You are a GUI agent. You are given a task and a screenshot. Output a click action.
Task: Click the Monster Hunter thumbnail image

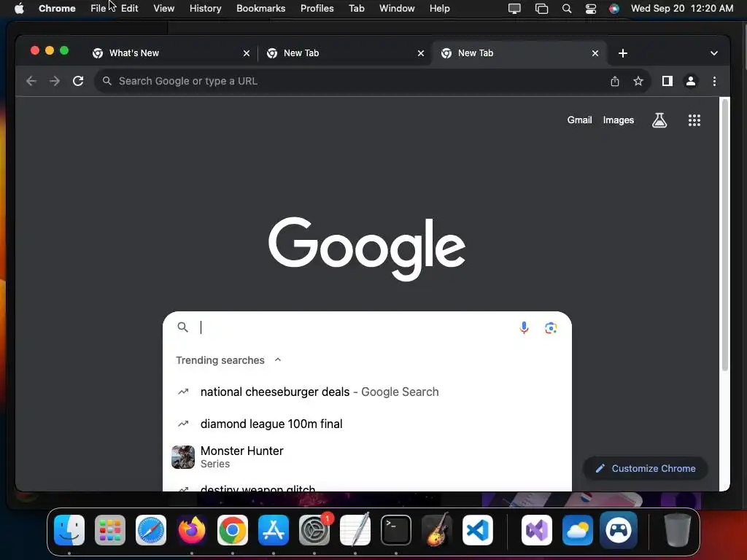point(183,457)
